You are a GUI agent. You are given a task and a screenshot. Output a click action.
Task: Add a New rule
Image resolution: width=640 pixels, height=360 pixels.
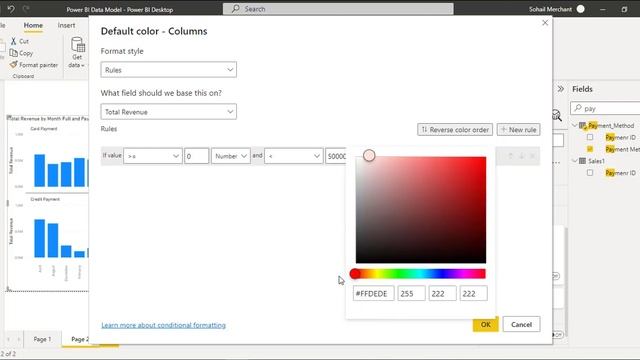518,130
